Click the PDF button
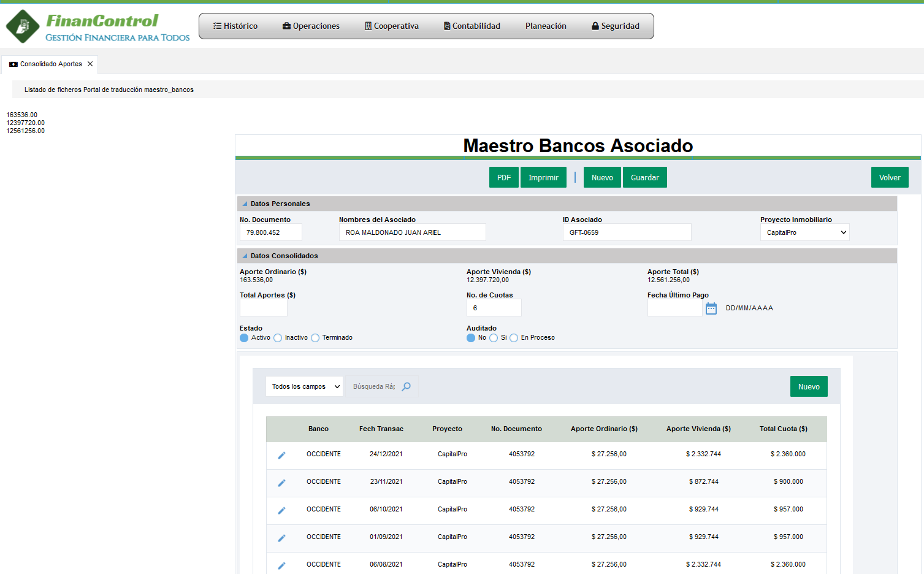 click(x=504, y=177)
